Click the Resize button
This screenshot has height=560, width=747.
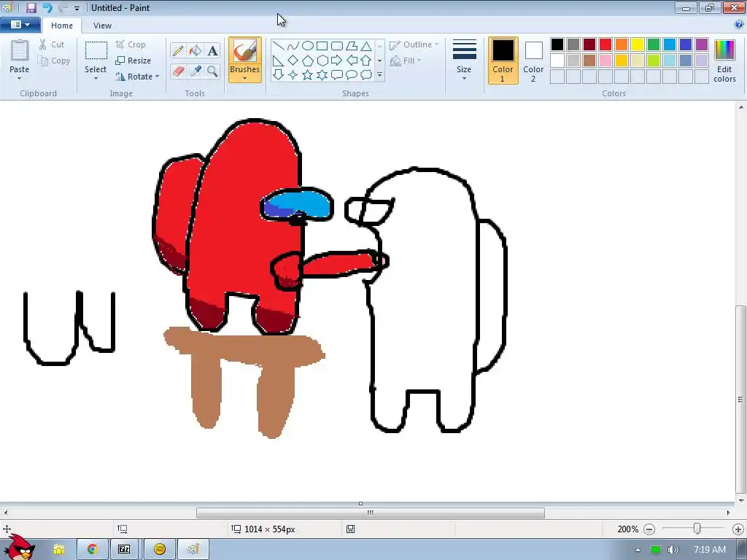point(133,61)
